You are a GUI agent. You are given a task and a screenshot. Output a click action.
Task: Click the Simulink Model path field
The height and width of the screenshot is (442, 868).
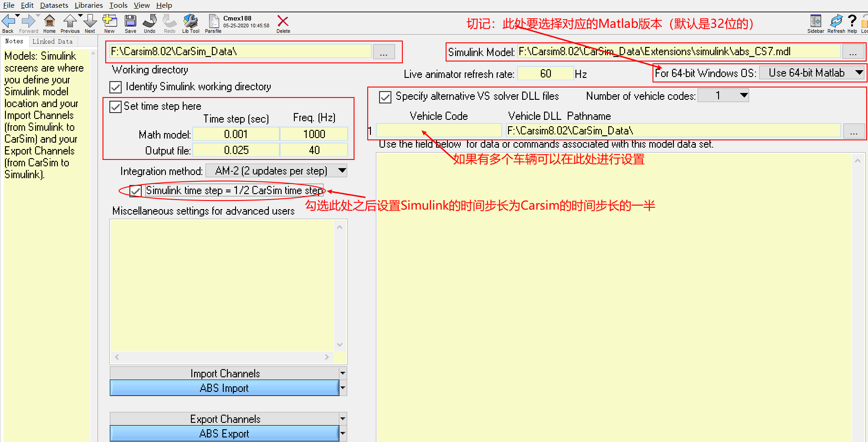pos(679,51)
